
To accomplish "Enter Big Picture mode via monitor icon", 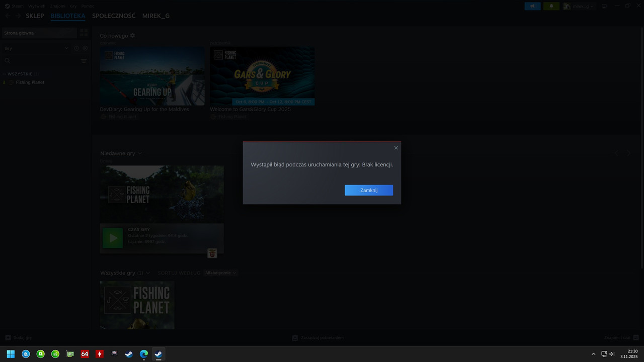I will point(604,6).
